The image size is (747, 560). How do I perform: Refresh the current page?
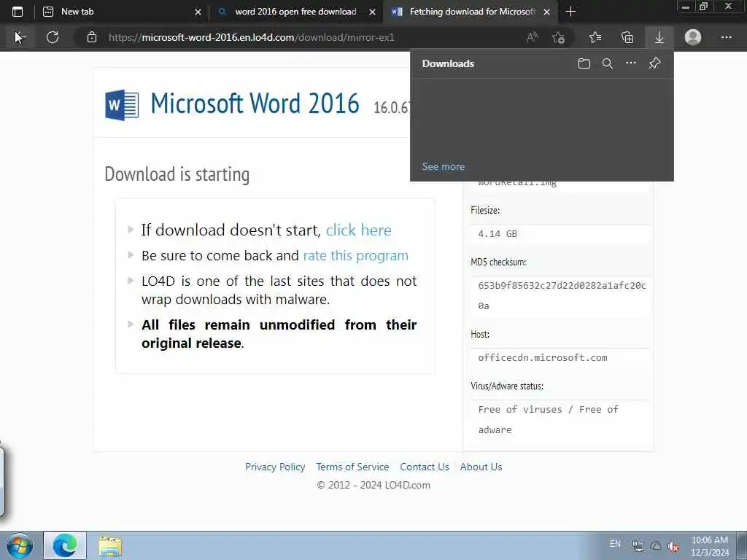pyautogui.click(x=53, y=37)
